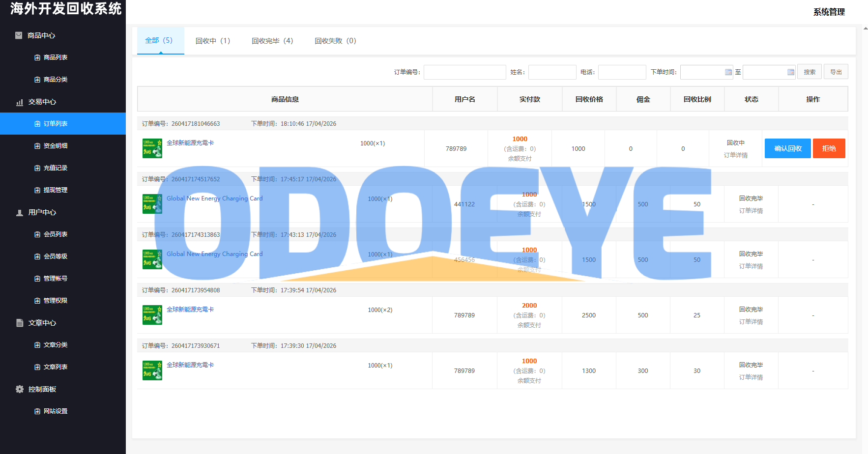Screen dimensions: 868x454
Task: Switch to the 全部 (5) tab
Action: [x=160, y=40]
